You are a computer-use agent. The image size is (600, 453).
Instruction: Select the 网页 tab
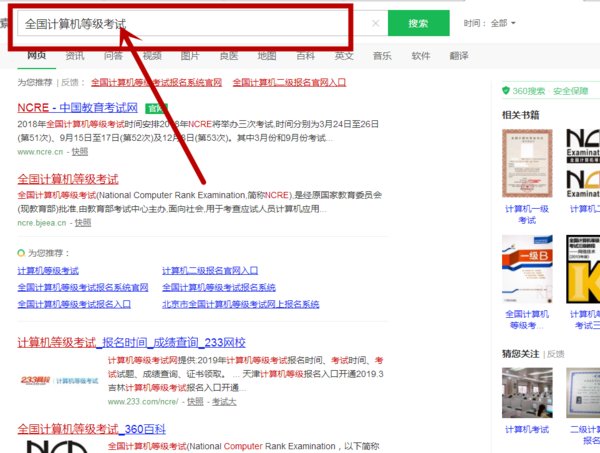(x=37, y=56)
